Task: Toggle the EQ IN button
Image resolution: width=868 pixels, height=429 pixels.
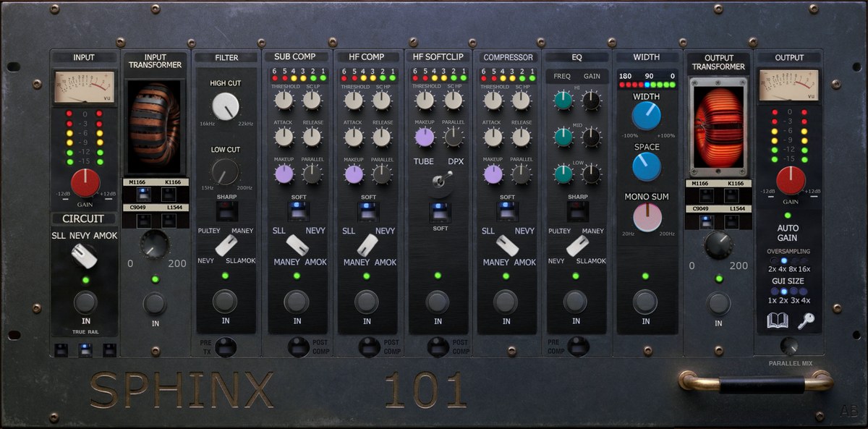Action: pyautogui.click(x=575, y=301)
